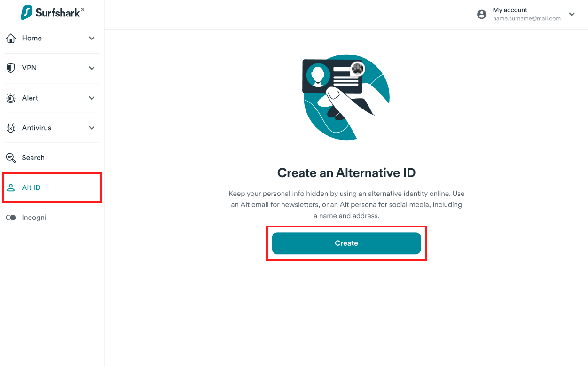This screenshot has height=367, width=588.
Task: Open the My account dropdown arrow
Action: point(572,15)
